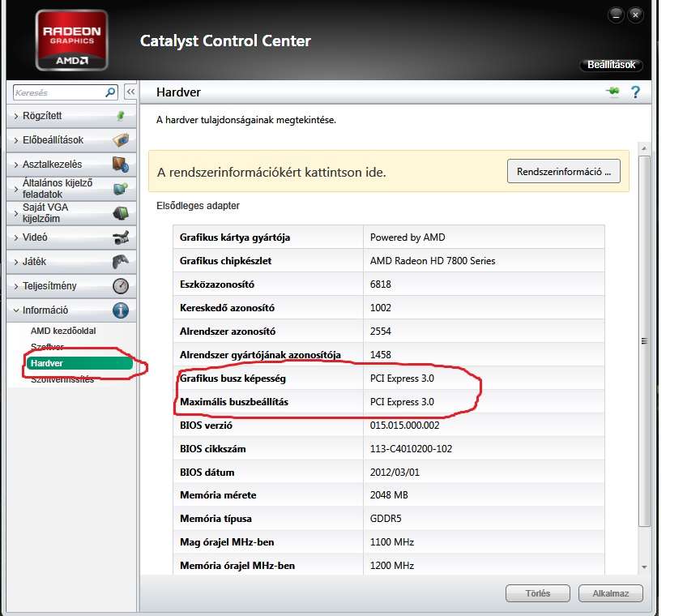This screenshot has height=616, width=700.
Task: Click the Powered by AMD value
Action: pyautogui.click(x=408, y=237)
